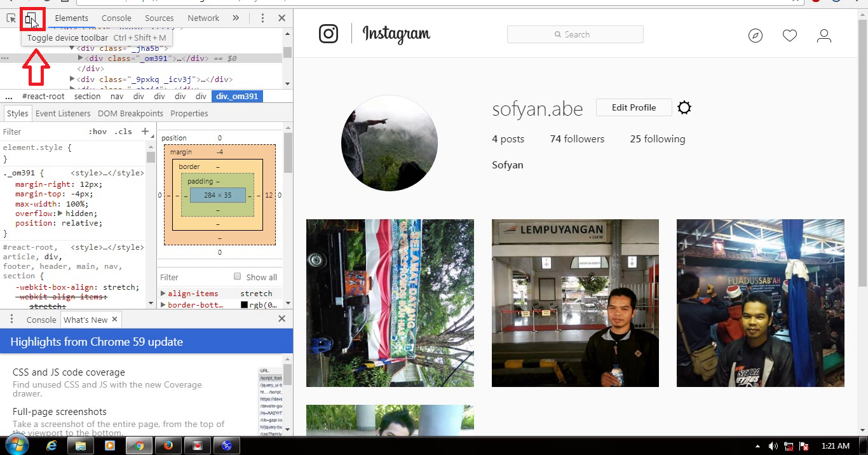Edit the position: relative declaration

click(x=58, y=223)
